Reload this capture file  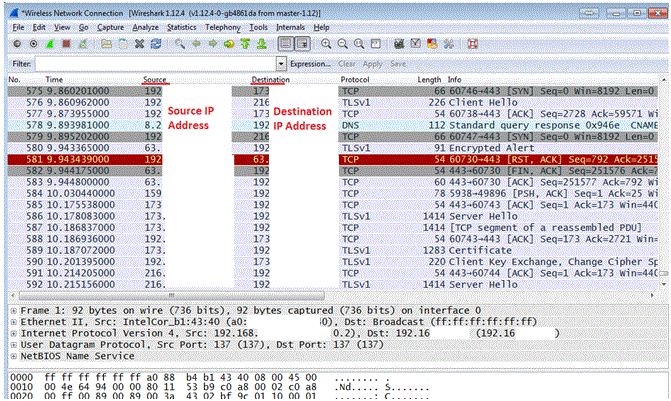[156, 44]
